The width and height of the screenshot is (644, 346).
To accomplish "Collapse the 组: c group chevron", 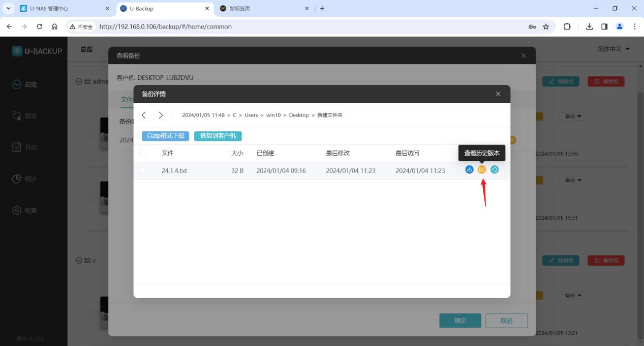I will [79, 261].
